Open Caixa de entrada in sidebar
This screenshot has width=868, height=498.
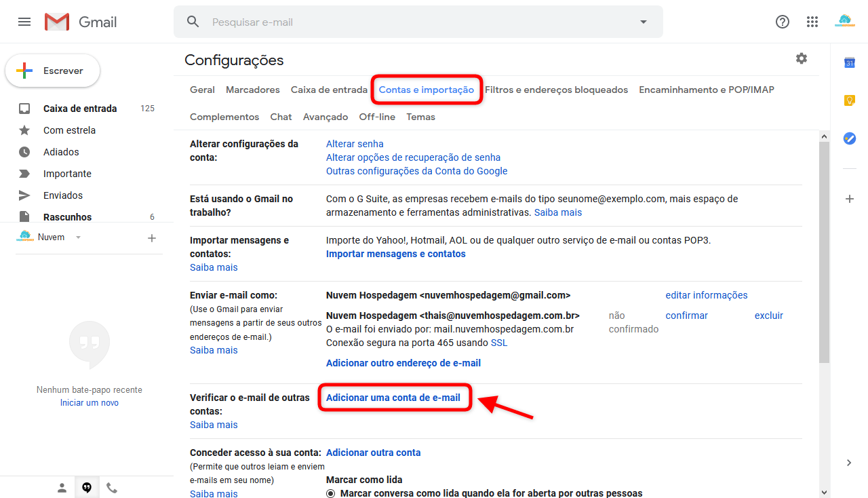click(80, 109)
